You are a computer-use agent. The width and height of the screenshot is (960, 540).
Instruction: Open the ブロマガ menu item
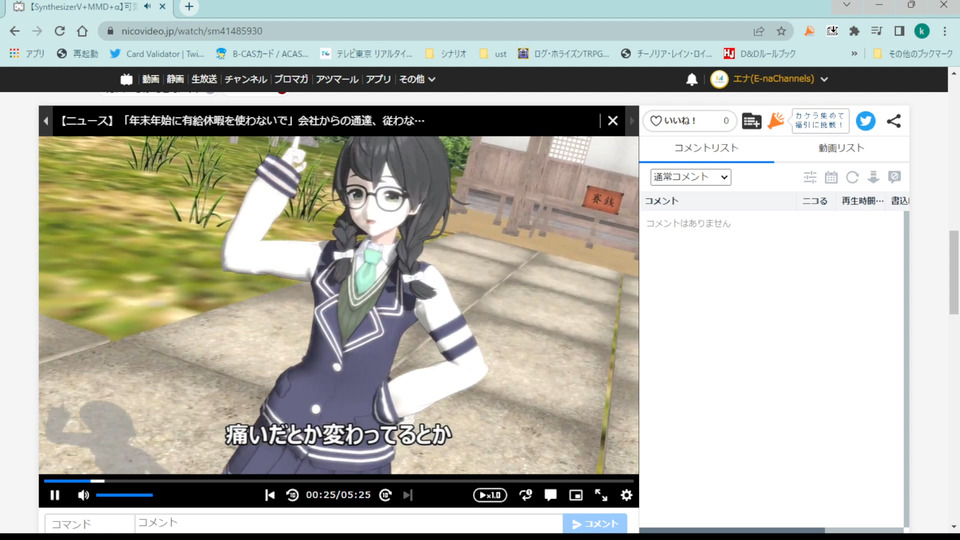click(x=291, y=79)
